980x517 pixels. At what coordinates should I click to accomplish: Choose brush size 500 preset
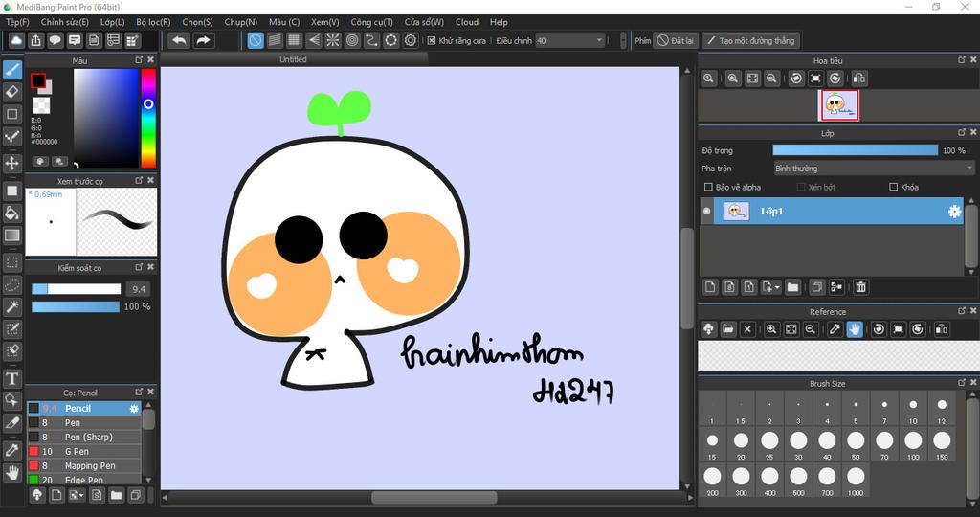pos(798,481)
